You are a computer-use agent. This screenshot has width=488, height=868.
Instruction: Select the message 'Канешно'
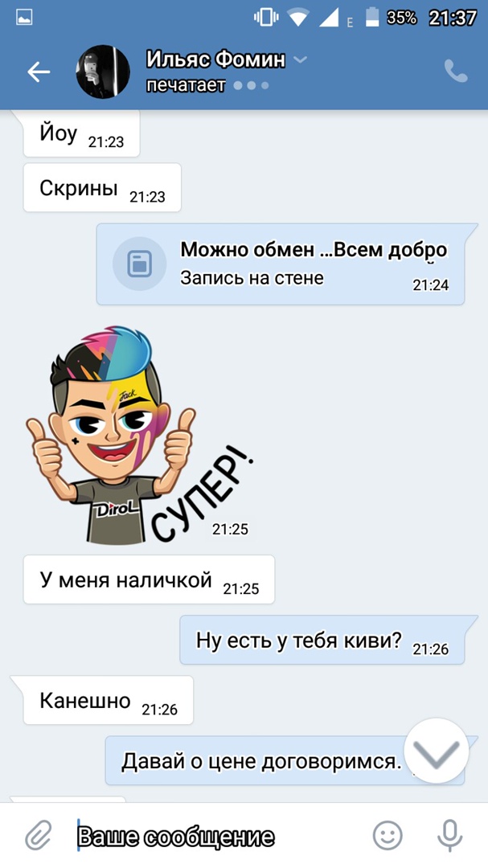tap(108, 700)
